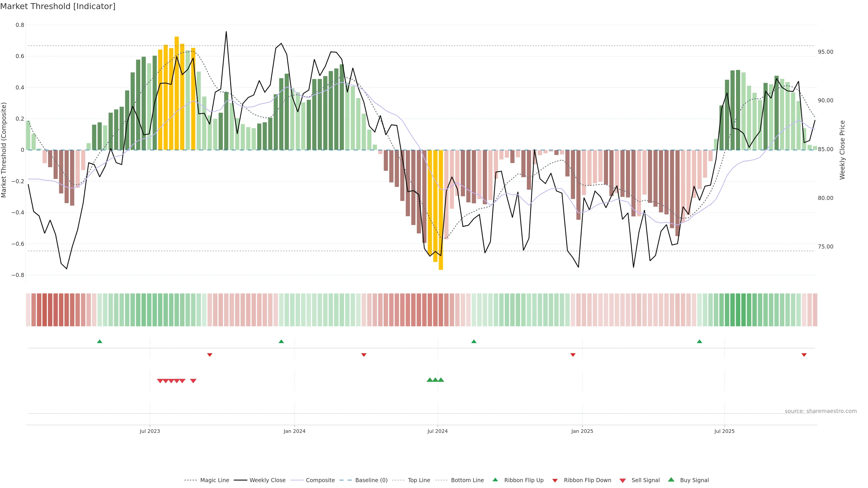The height and width of the screenshot is (488, 868).
Task: Click the Ribbon Flip Down legend label
Action: pos(587,480)
